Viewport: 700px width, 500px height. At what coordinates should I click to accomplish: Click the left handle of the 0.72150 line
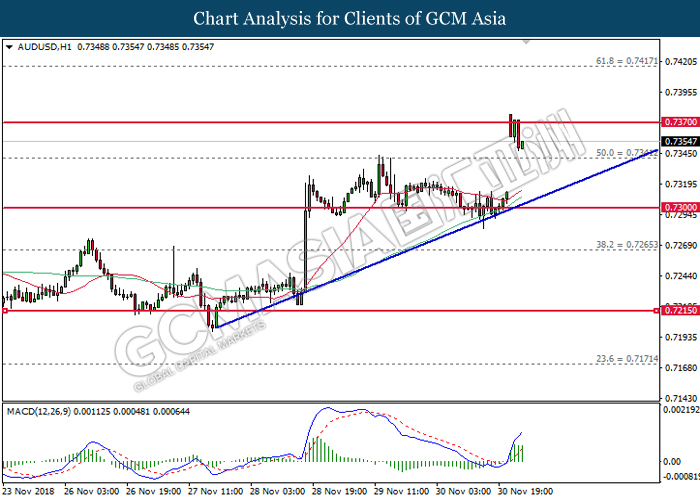[x=5, y=310]
